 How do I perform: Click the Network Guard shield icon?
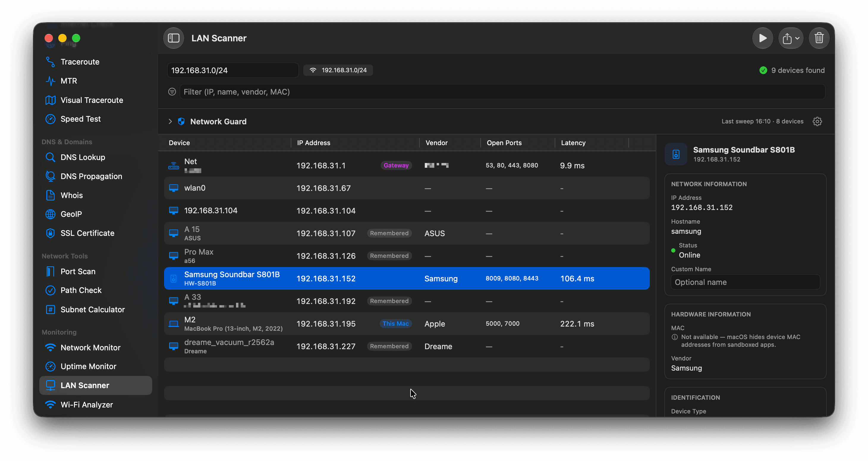[181, 121]
